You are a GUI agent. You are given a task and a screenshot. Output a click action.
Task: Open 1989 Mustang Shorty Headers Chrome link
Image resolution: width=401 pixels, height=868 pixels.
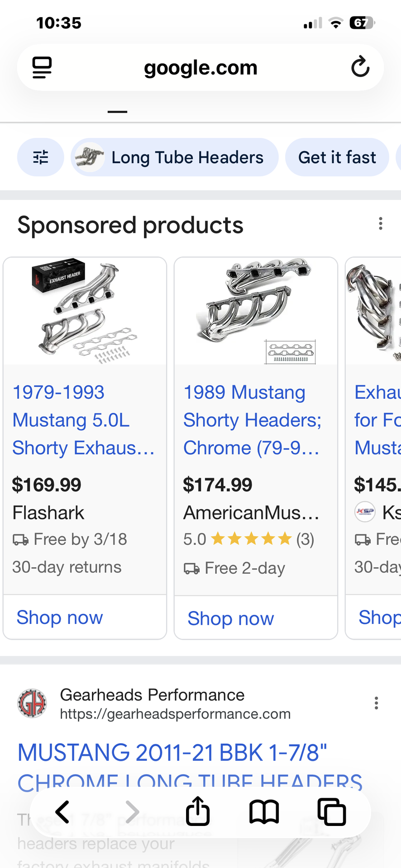tap(252, 420)
